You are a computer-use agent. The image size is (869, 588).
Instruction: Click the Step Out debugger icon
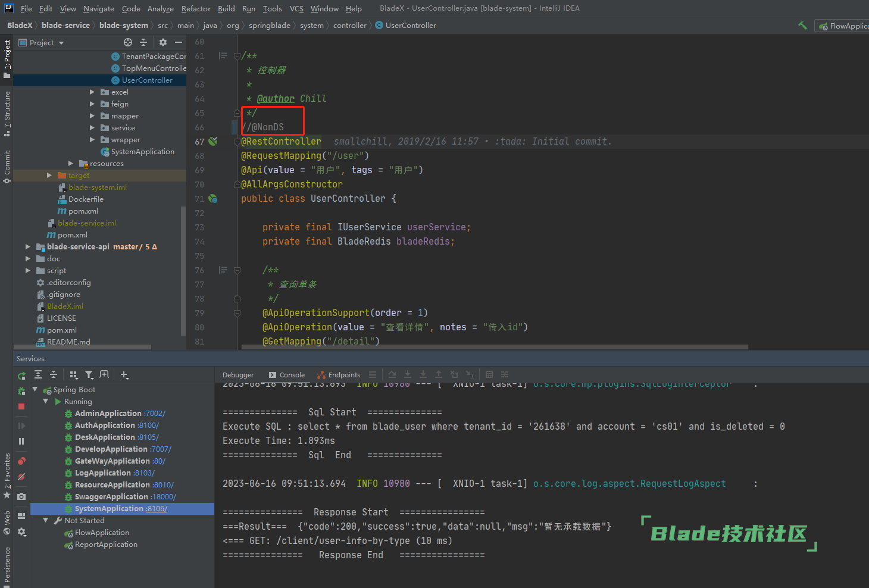click(439, 374)
